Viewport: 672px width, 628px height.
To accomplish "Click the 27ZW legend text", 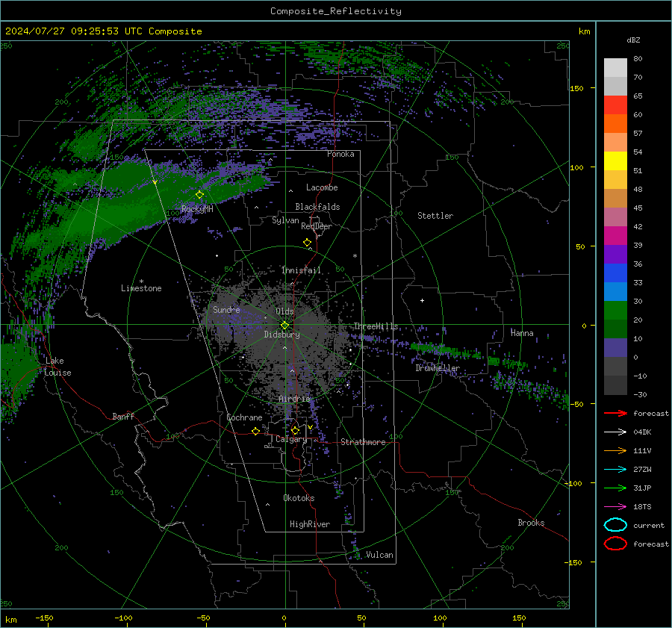I will click(642, 470).
